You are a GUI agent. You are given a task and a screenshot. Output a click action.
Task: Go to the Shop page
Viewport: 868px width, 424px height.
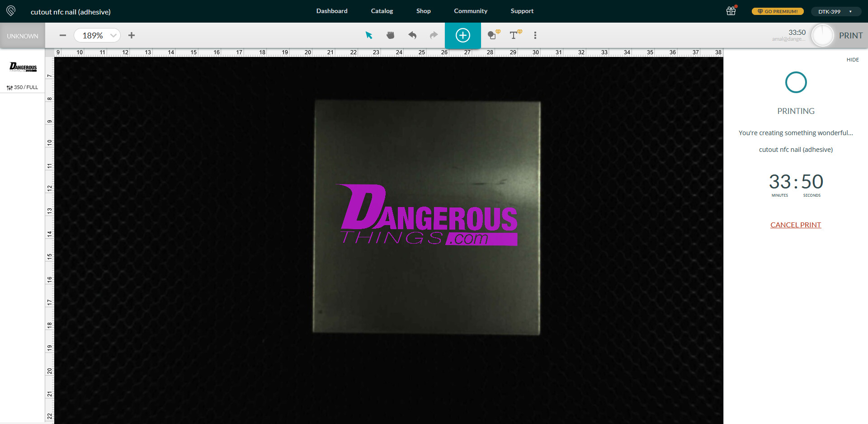pyautogui.click(x=424, y=11)
